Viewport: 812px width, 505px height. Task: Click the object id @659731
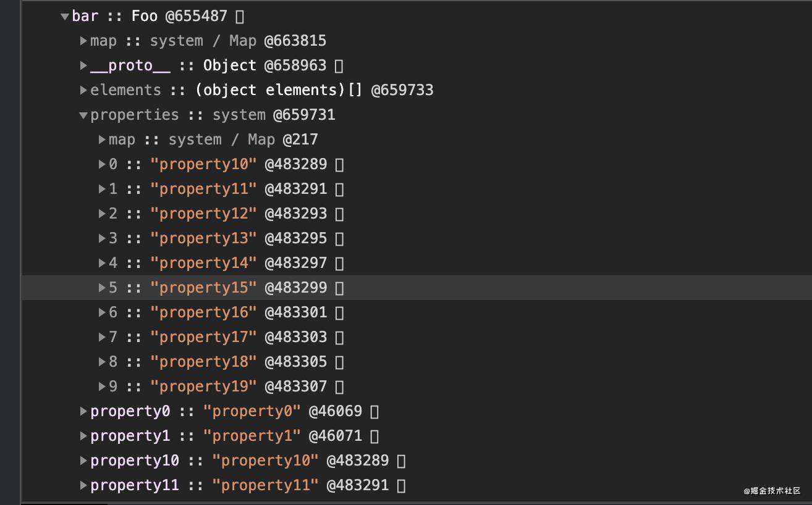(x=304, y=115)
